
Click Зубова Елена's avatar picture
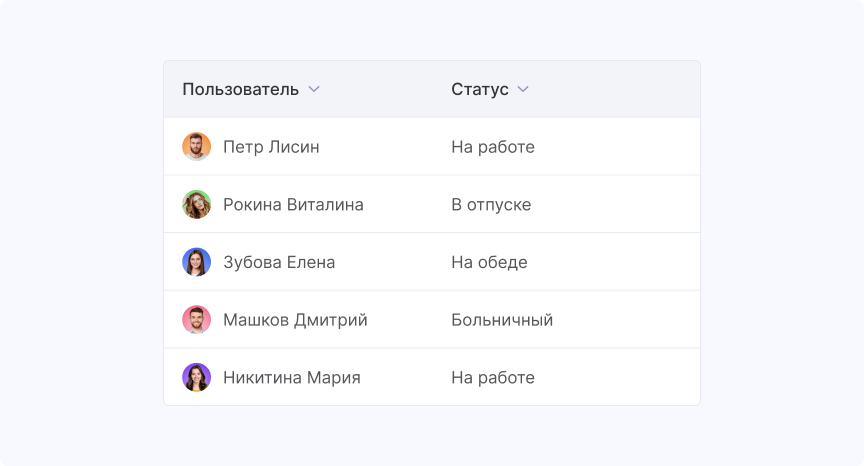[x=196, y=263]
